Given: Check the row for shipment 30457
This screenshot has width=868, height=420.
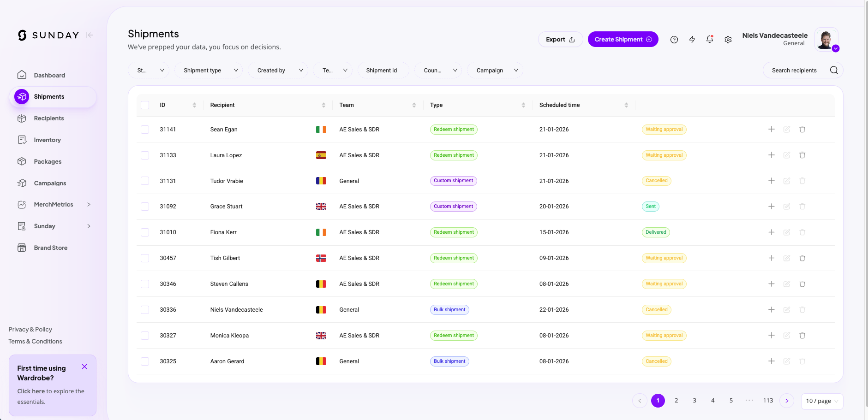Looking at the screenshot, I should coord(145,258).
